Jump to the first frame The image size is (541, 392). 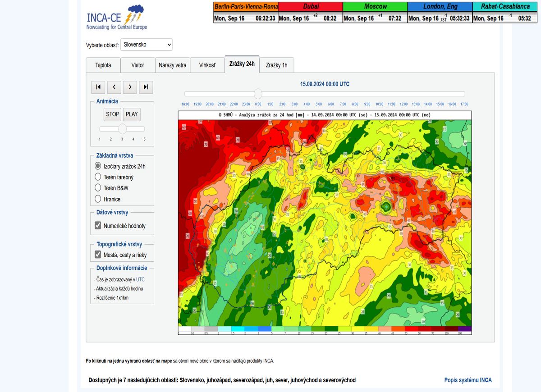[98, 87]
